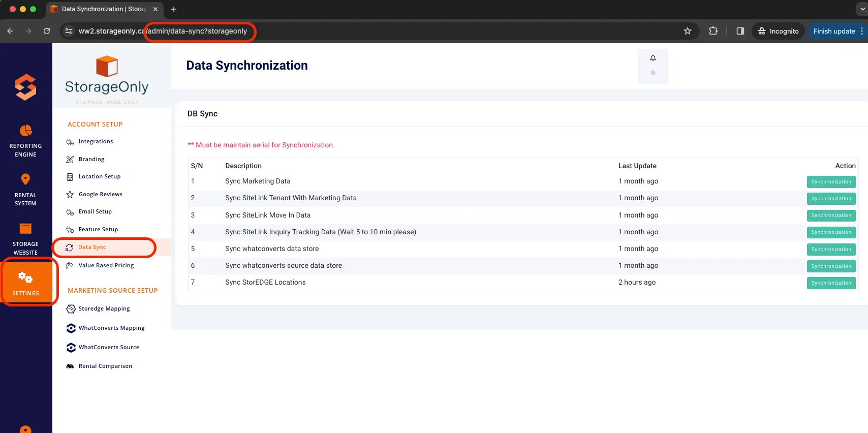868x433 pixels.
Task: Synchronize SiteLink Tenant With Marketing Data
Action: click(831, 199)
